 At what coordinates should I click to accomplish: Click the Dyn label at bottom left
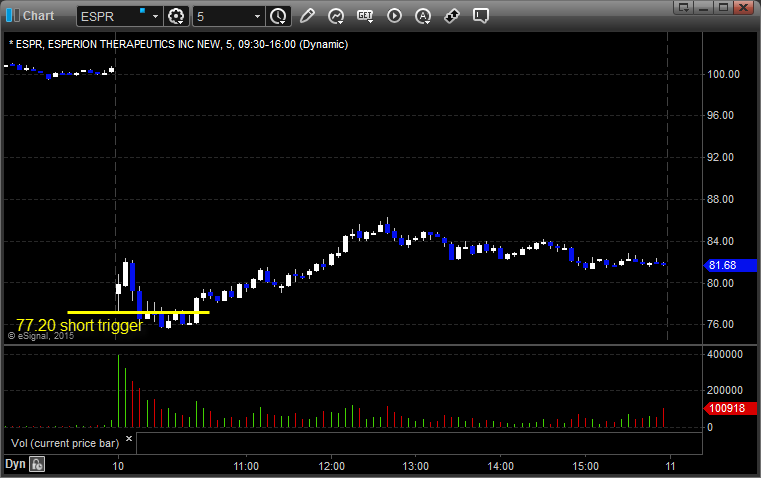[x=15, y=465]
